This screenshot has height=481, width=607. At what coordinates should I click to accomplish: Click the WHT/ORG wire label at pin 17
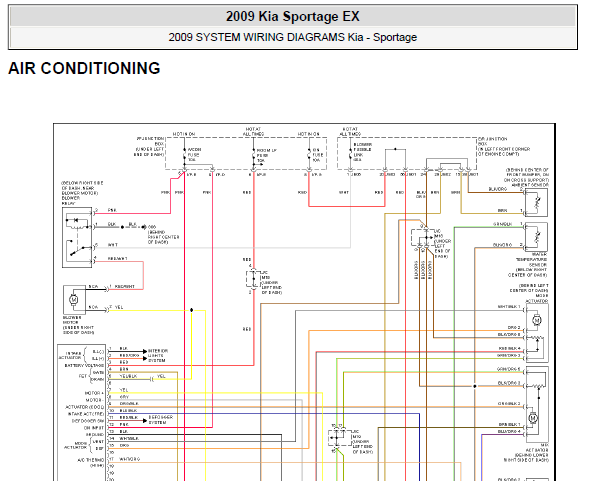130,459
